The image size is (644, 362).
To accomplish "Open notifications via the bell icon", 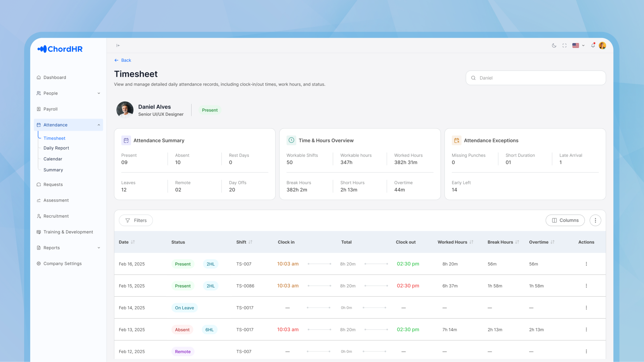I will click(x=593, y=45).
